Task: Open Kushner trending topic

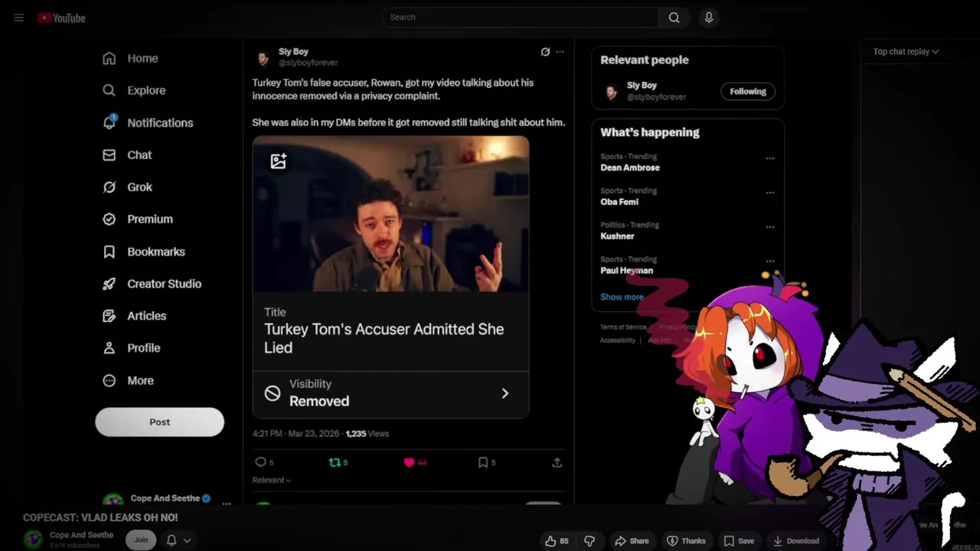Action: tap(617, 236)
